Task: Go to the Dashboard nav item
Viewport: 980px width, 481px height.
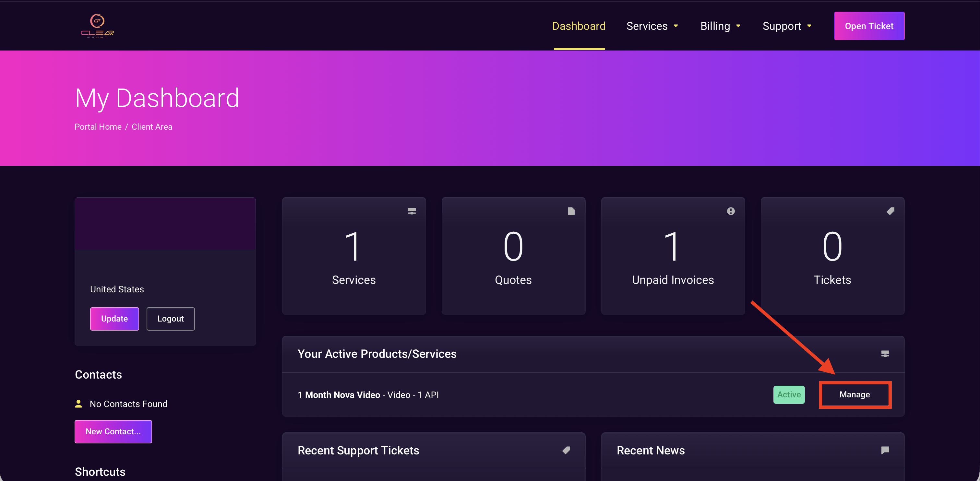Action: pos(579,26)
